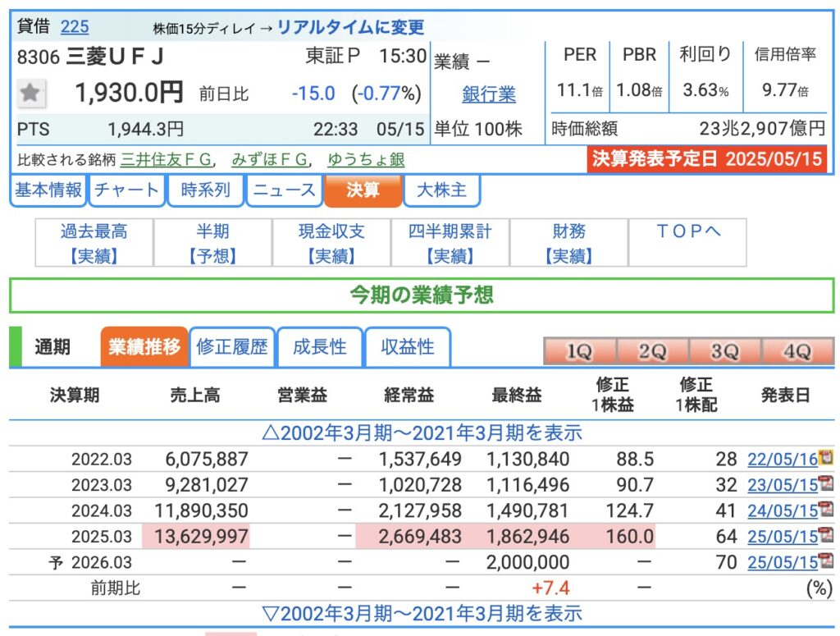Show the 1Q quarterly results
Viewport: 840px width, 636px height.
tap(579, 351)
